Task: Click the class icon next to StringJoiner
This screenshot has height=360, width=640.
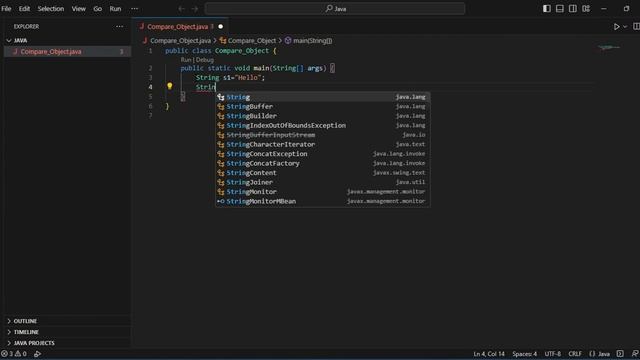Action: 221,182
